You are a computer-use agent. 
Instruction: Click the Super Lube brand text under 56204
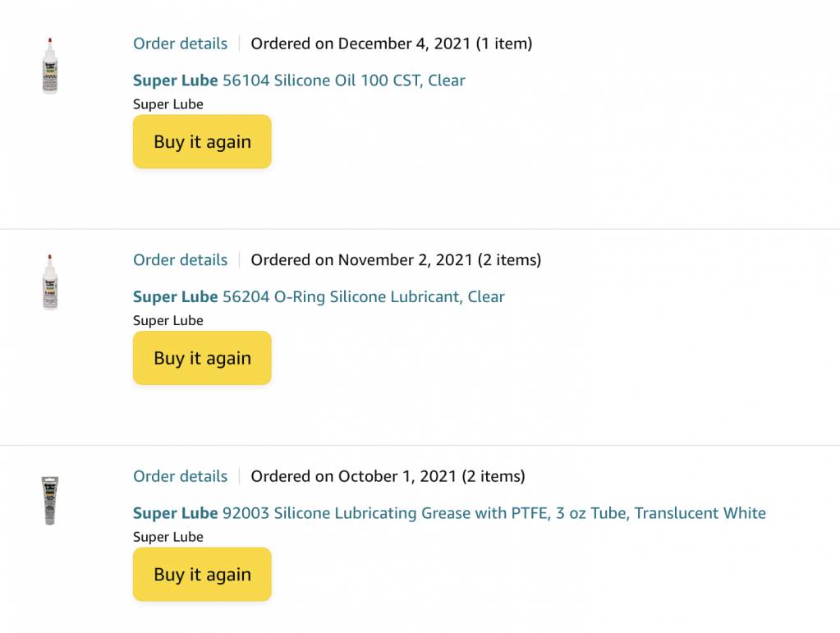pos(168,320)
